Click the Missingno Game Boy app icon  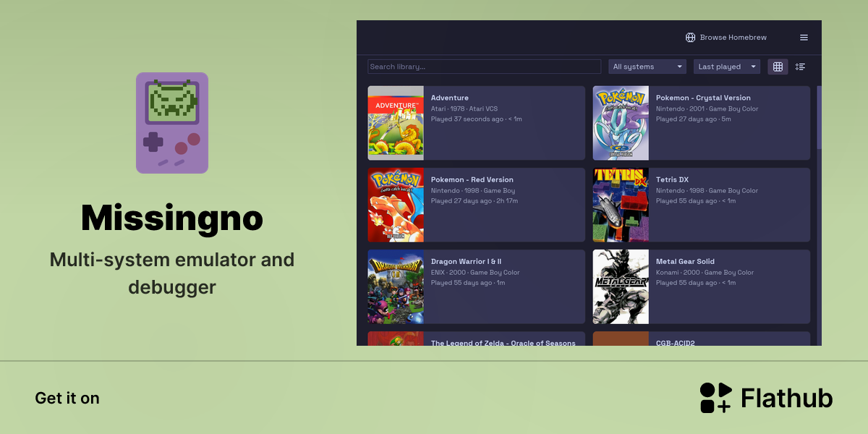point(172,123)
